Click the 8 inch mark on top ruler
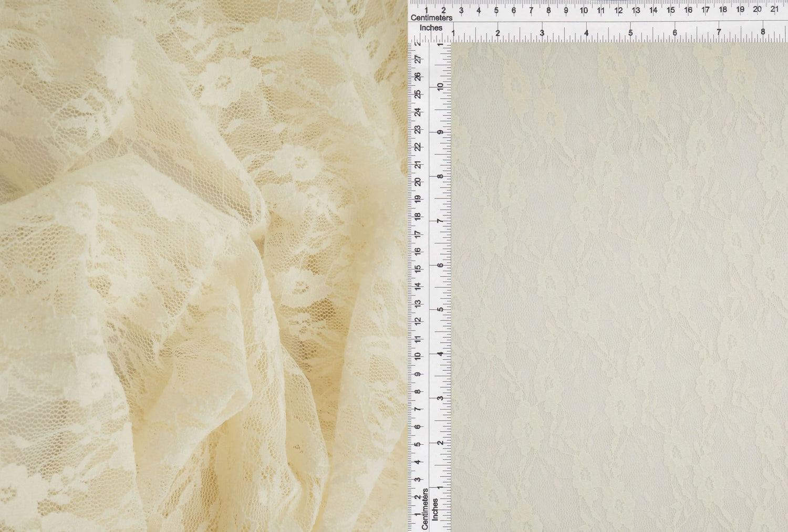The height and width of the screenshot is (532, 788). (763, 33)
